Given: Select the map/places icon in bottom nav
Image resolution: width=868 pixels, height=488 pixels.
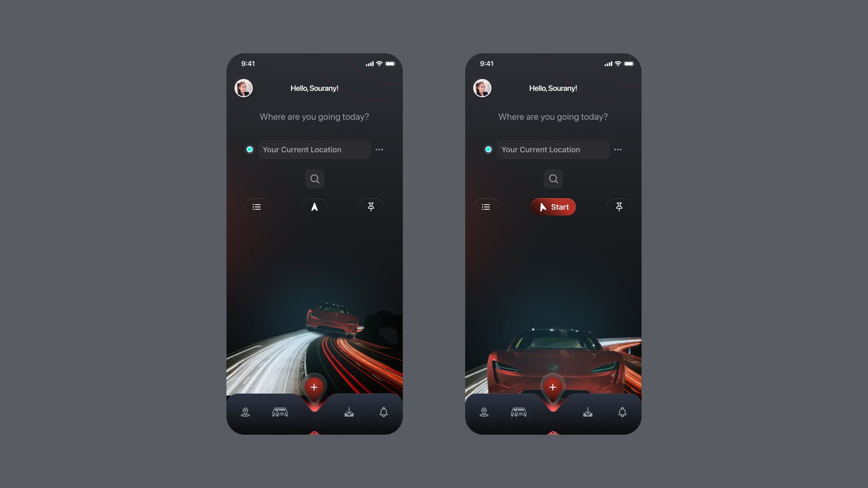Looking at the screenshot, I should 245,412.
